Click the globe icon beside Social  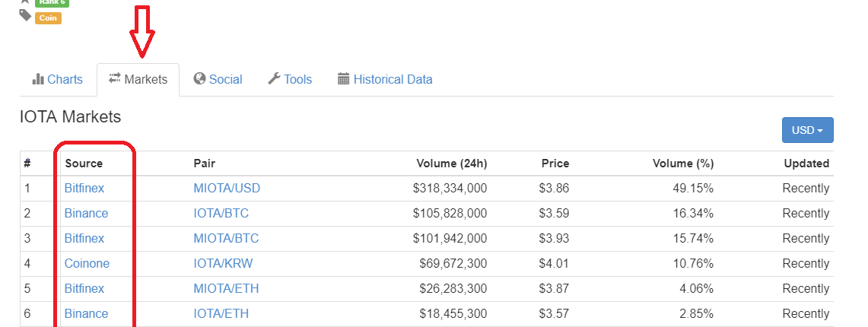(x=200, y=79)
